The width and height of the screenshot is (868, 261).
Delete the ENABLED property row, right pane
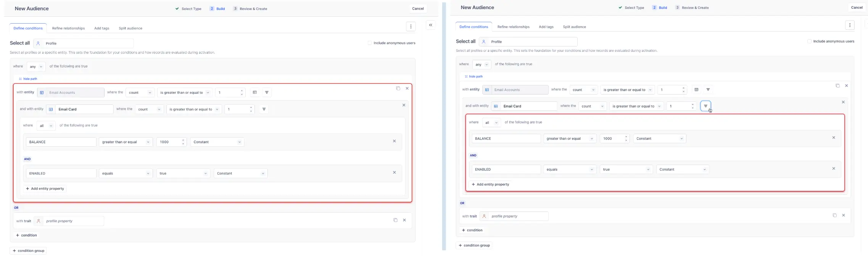coord(834,168)
